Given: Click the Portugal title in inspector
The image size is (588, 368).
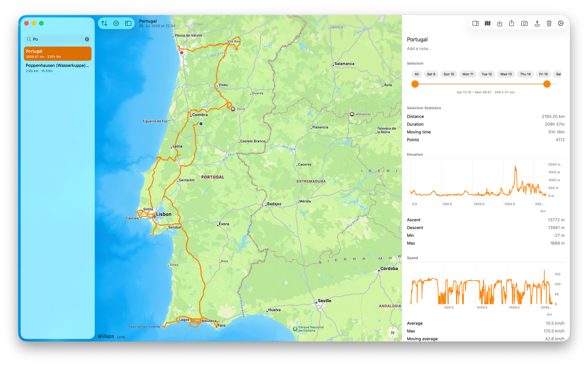Looking at the screenshot, I should point(417,39).
